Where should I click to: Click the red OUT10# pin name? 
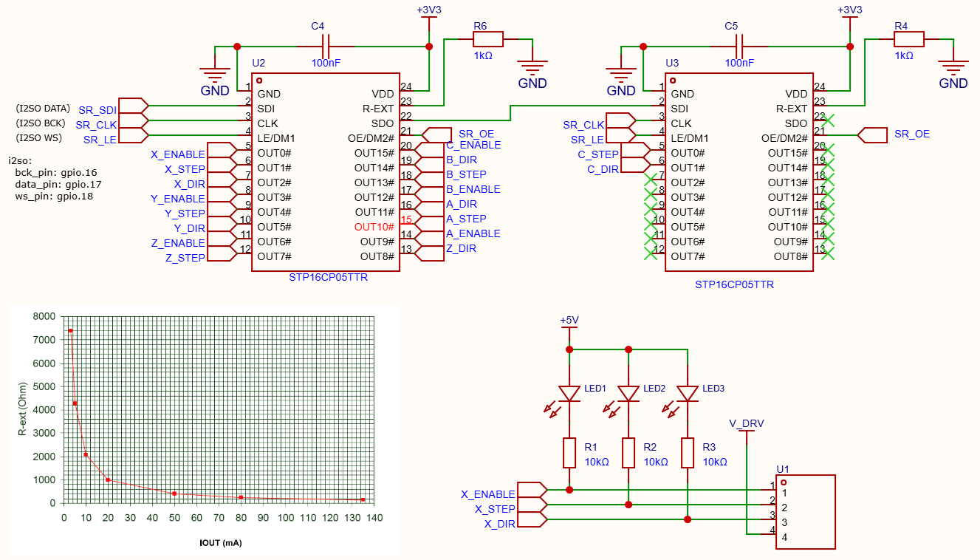(x=374, y=227)
